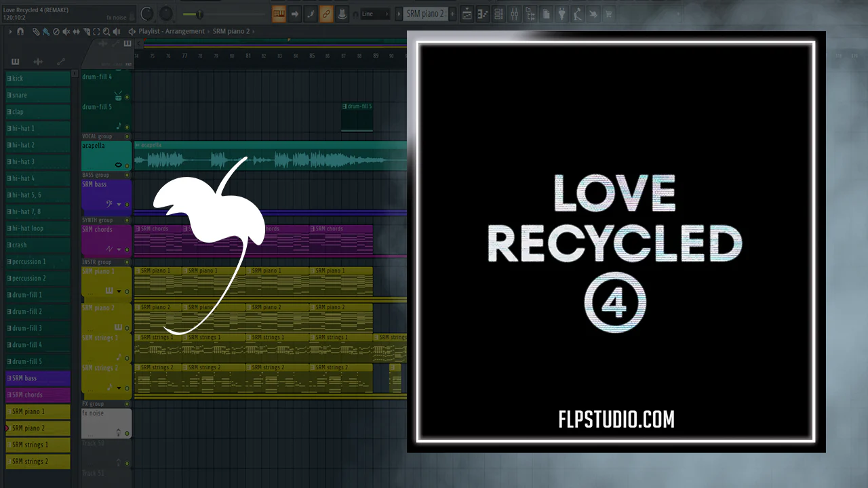Select the Delete tool
868x488 pixels.
tap(56, 31)
